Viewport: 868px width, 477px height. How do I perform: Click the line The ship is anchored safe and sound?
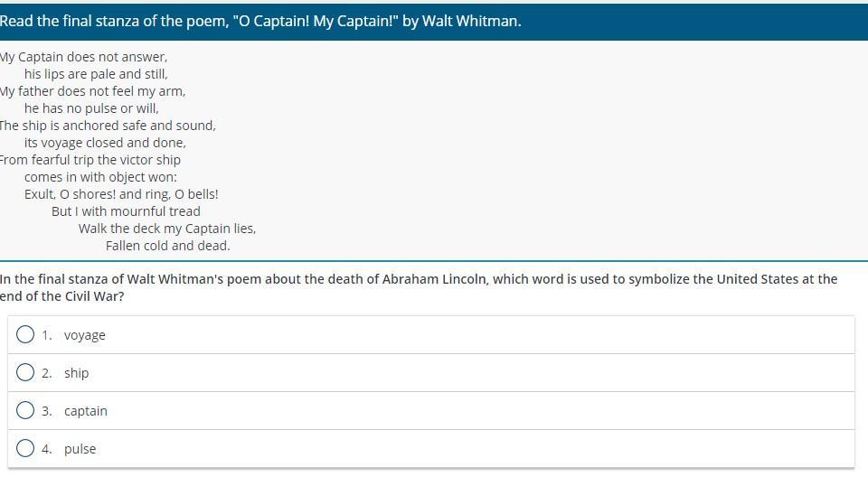(x=108, y=126)
